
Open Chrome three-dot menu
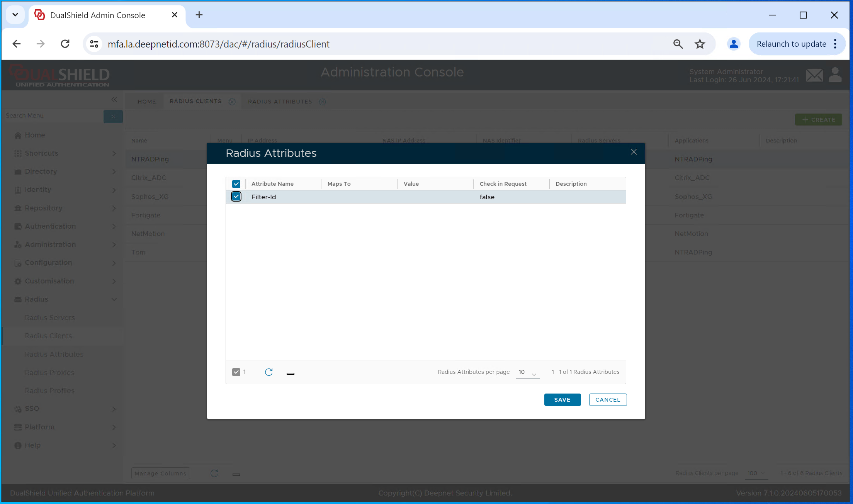tap(835, 44)
